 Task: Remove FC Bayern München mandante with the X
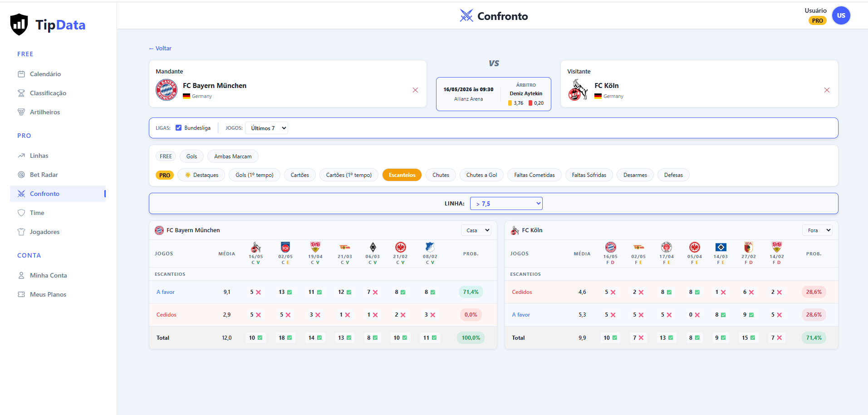point(415,90)
